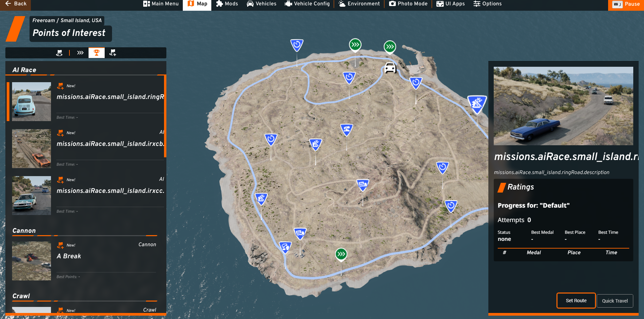Click the New! flag icon on the ringRoad mission
The width and height of the screenshot is (644, 319).
[60, 86]
